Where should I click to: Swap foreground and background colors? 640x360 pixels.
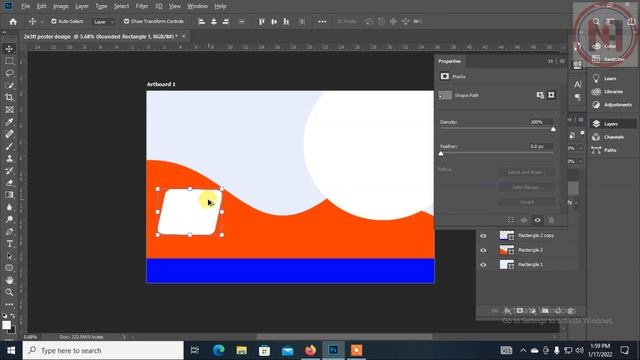coord(13,316)
